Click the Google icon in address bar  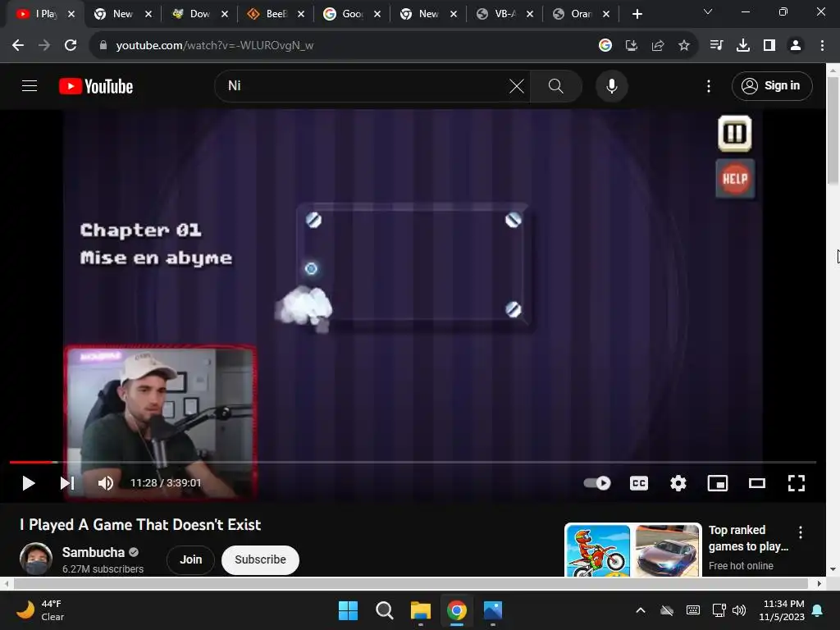pyautogui.click(x=605, y=46)
